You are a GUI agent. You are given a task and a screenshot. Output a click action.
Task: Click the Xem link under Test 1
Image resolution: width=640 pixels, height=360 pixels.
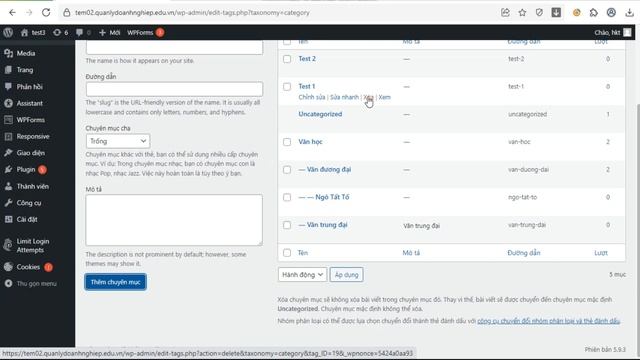click(384, 97)
